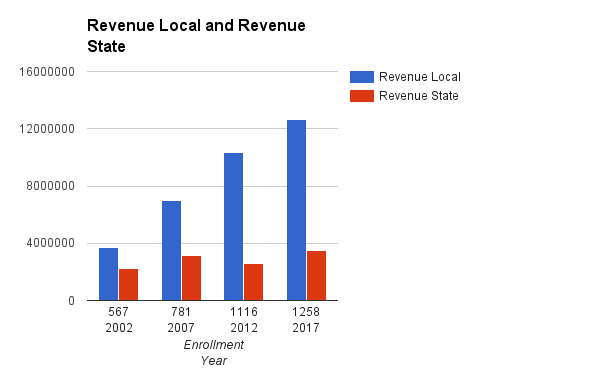The image size is (600, 371).
Task: Select the Enrollment axis title
Action: [x=214, y=345]
